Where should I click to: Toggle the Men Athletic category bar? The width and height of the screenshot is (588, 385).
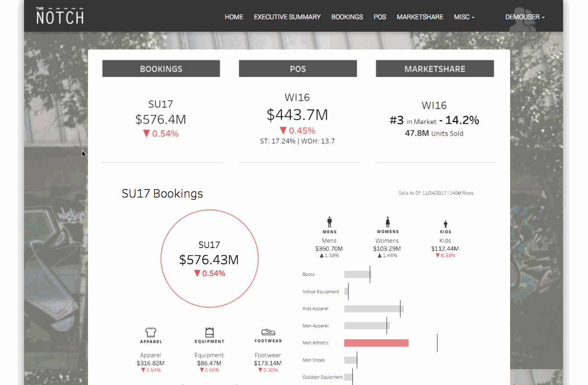(x=376, y=343)
